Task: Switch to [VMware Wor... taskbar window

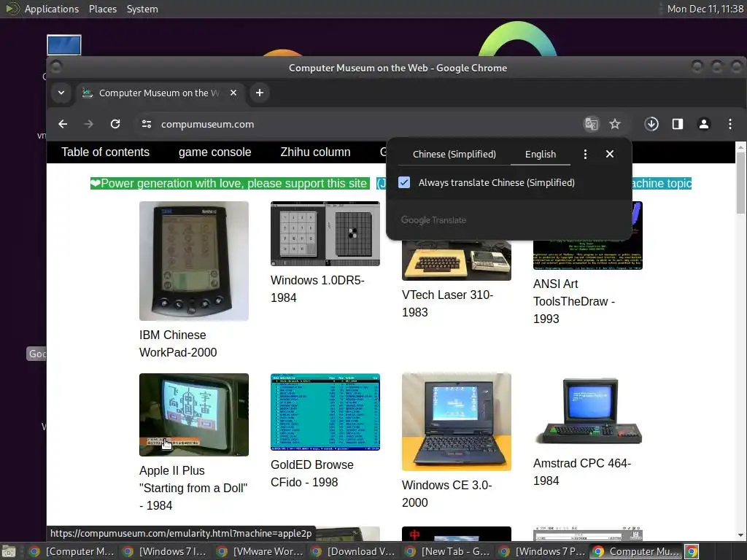Action: click(260, 551)
